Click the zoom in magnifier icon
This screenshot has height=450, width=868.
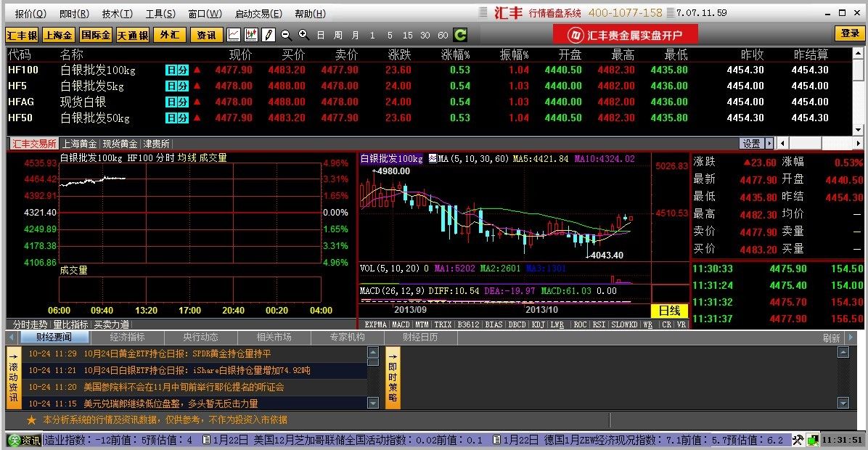click(303, 35)
